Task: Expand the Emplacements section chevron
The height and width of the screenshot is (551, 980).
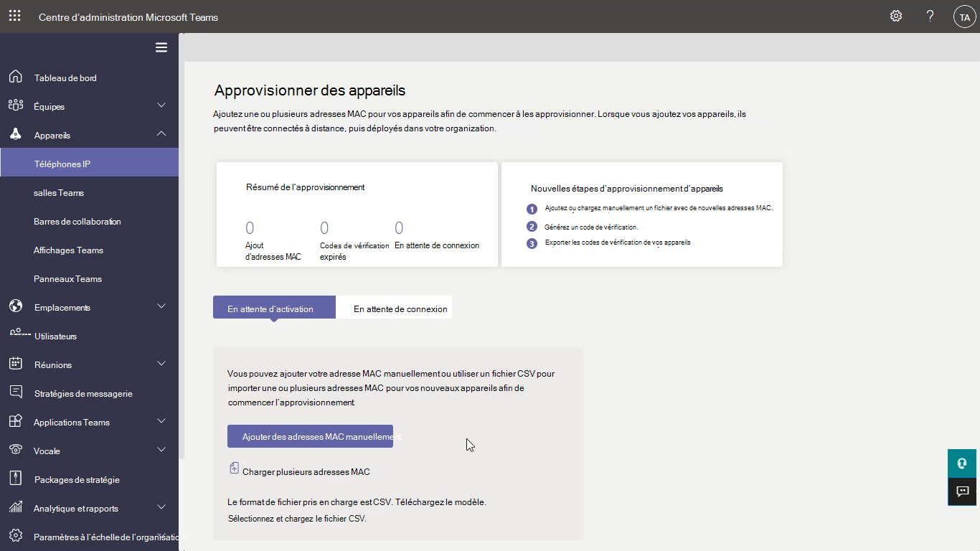Action: [x=161, y=306]
